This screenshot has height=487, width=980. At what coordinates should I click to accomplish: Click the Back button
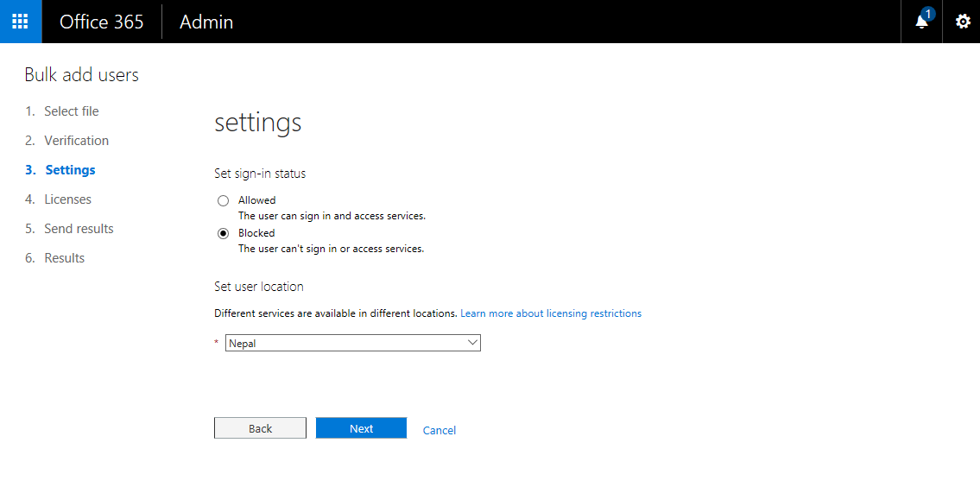point(260,428)
